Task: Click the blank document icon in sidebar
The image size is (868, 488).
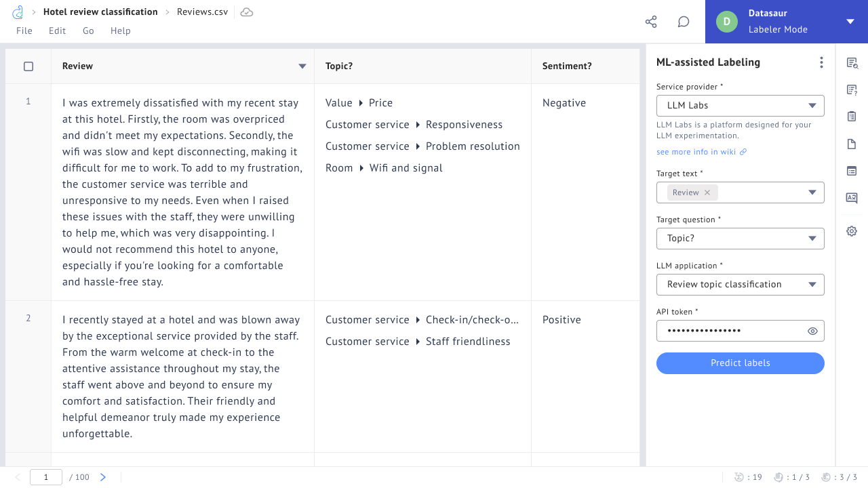Action: (852, 144)
